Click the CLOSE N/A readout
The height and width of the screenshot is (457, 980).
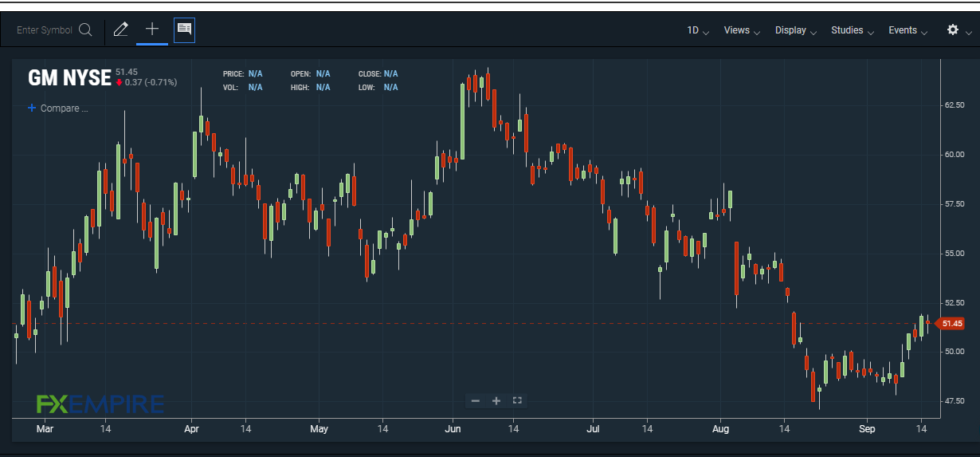pos(378,73)
